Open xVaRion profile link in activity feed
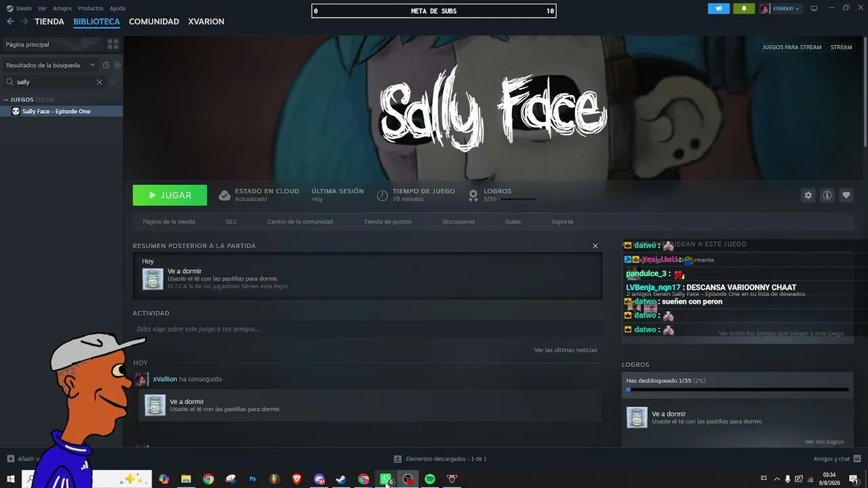 tap(165, 379)
